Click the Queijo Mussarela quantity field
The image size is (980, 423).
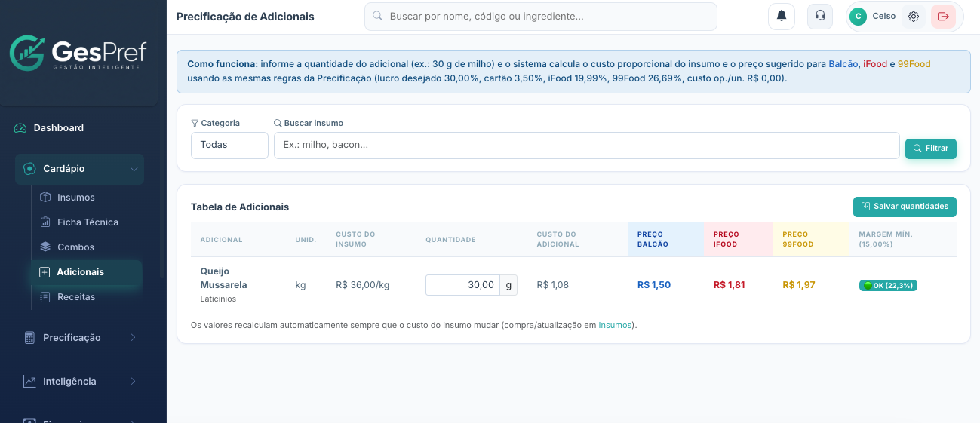pos(462,285)
